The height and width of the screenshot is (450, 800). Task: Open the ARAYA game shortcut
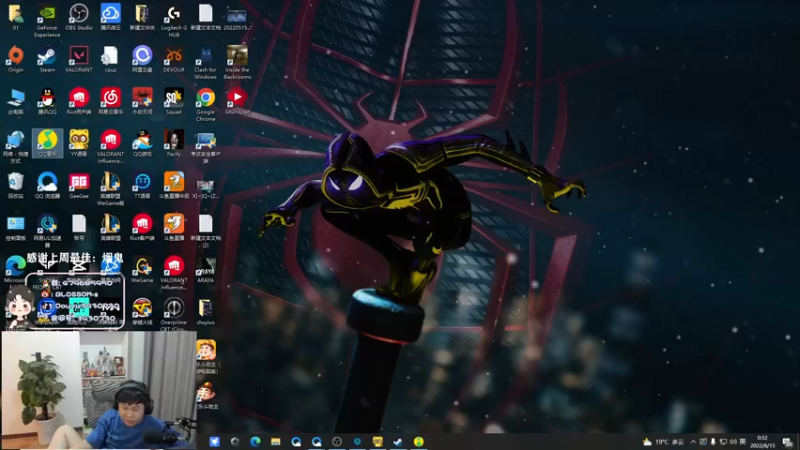click(205, 270)
